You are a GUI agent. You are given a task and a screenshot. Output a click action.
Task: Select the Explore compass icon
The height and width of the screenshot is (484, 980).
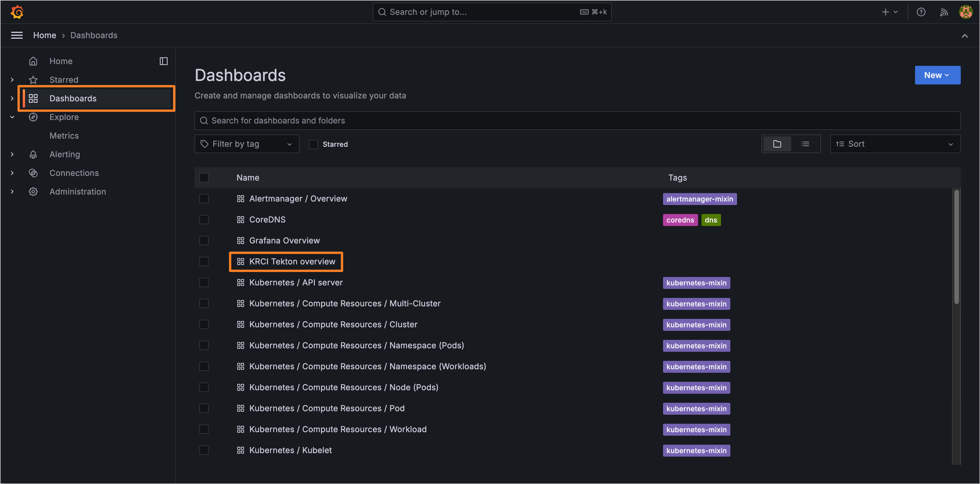[33, 117]
